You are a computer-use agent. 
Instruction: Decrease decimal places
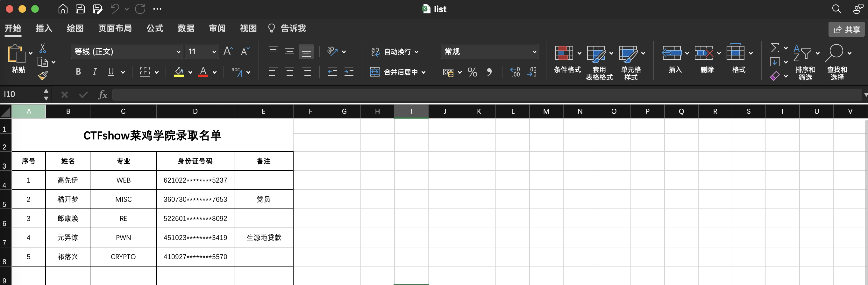click(x=532, y=72)
